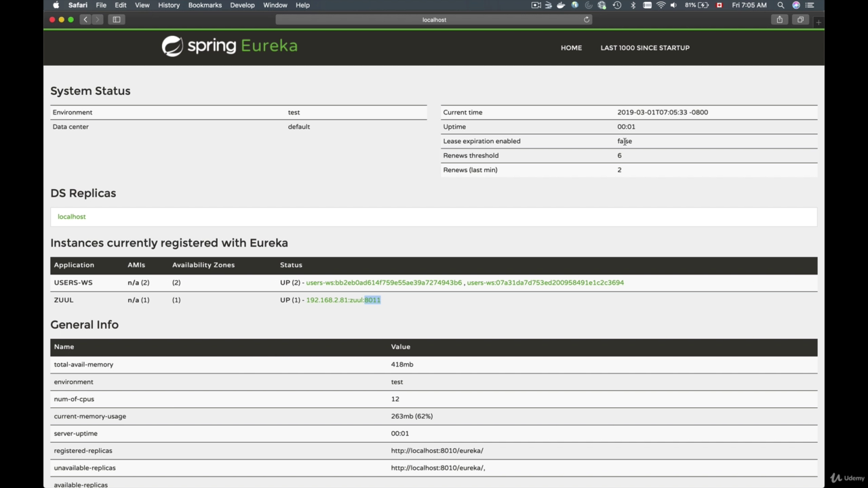Click the Fri 7:05 AM clock
868x488 pixels.
tap(749, 5)
